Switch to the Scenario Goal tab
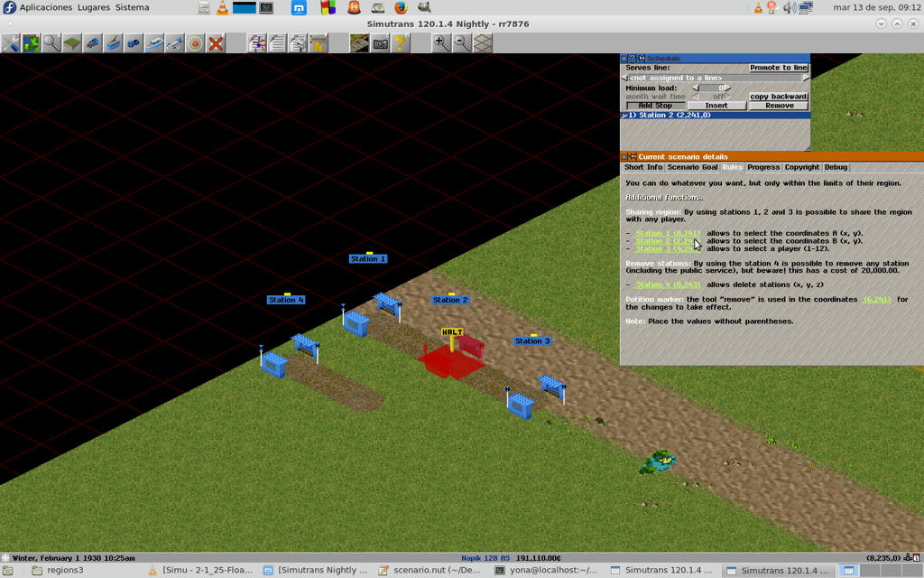 692,167
